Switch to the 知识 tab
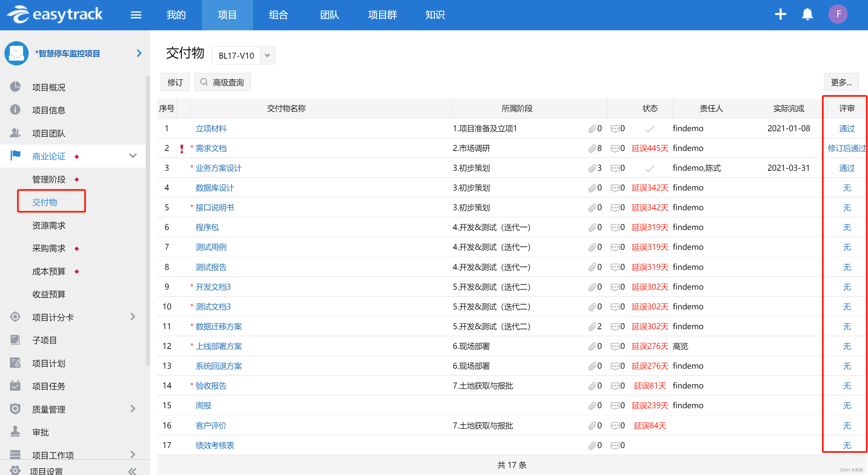868x475 pixels. tap(435, 15)
